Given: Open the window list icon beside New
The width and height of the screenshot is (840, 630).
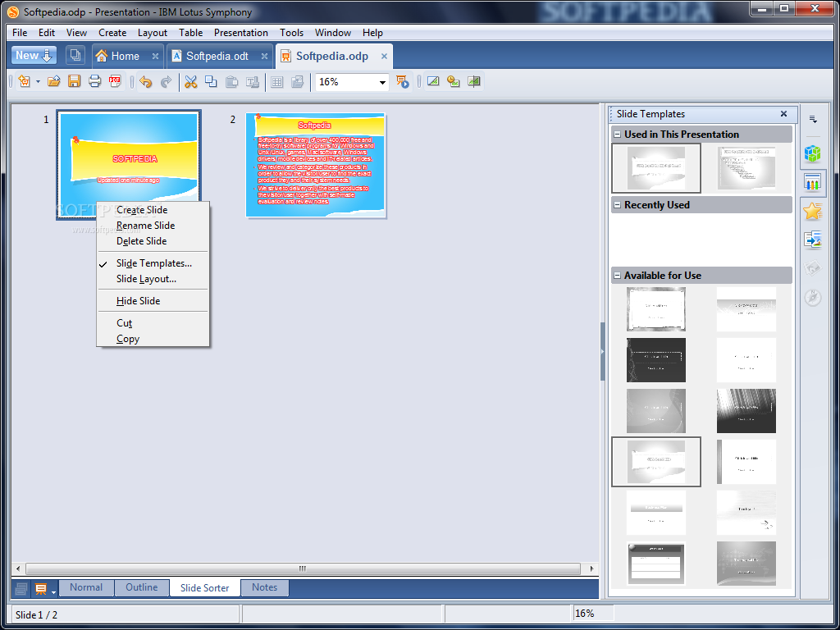Looking at the screenshot, I should (x=75, y=55).
